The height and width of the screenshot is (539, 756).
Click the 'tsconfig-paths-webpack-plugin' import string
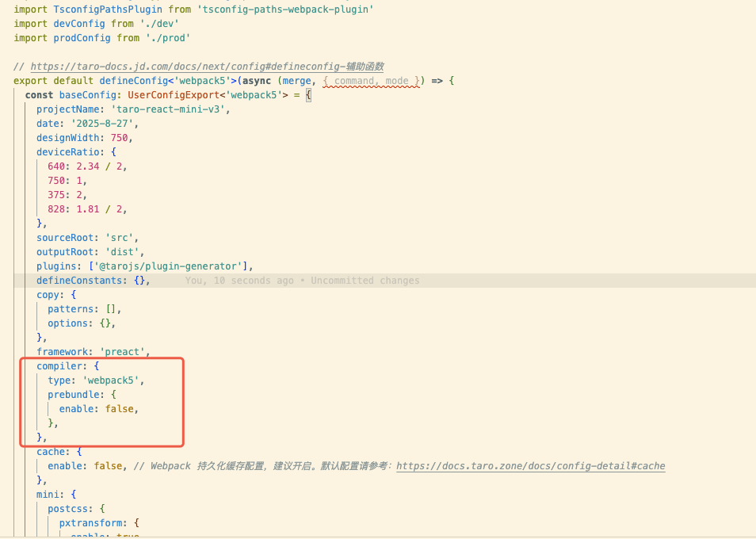pos(285,10)
